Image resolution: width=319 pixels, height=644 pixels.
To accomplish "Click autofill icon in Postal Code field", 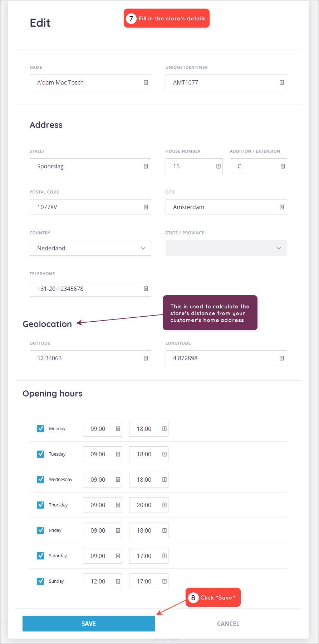I will [x=146, y=207].
